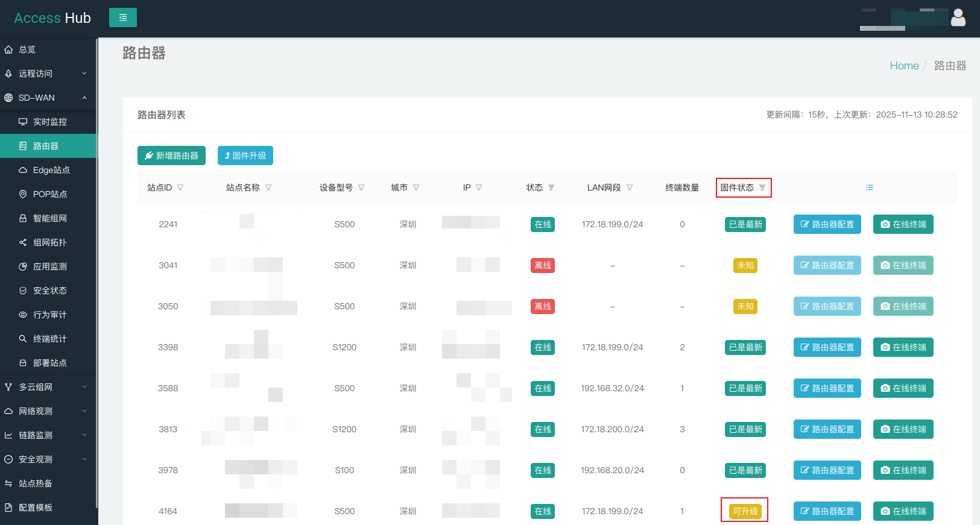This screenshot has height=525, width=980.
Task: Toggle the sidebar menu collapse button
Action: 123,17
